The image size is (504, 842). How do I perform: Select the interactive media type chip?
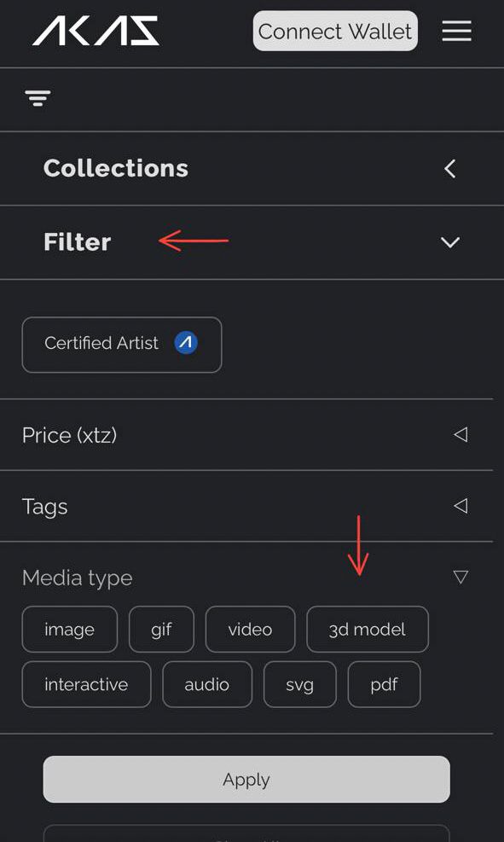click(86, 684)
